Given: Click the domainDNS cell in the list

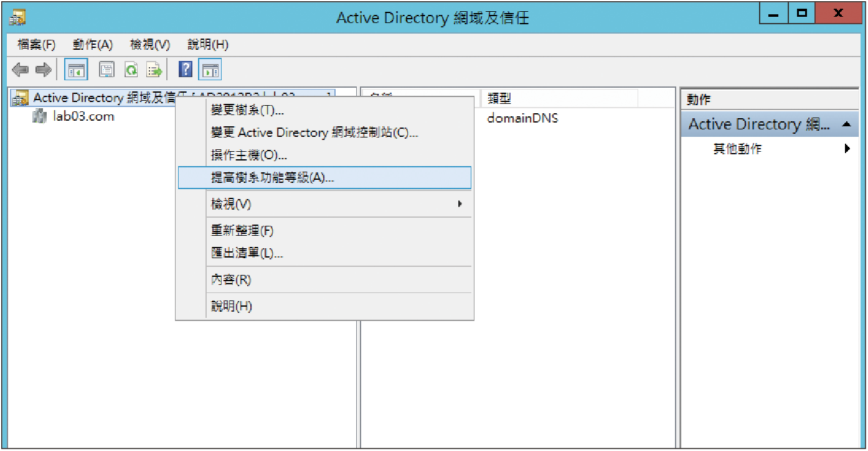Looking at the screenshot, I should click(x=522, y=118).
